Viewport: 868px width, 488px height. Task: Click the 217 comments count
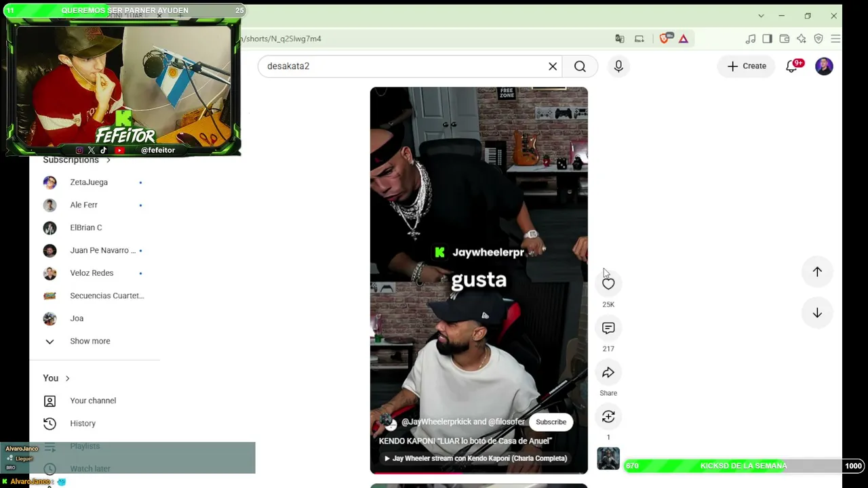coord(608,349)
